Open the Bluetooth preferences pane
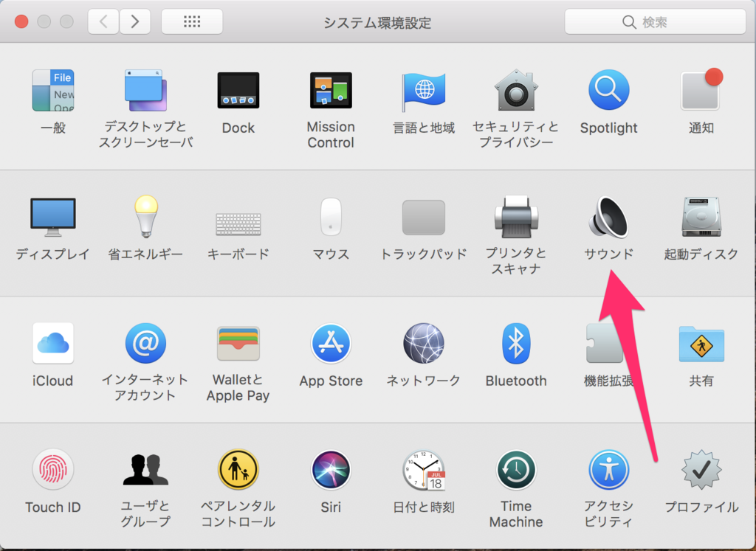This screenshot has width=756, height=551. pos(516,344)
